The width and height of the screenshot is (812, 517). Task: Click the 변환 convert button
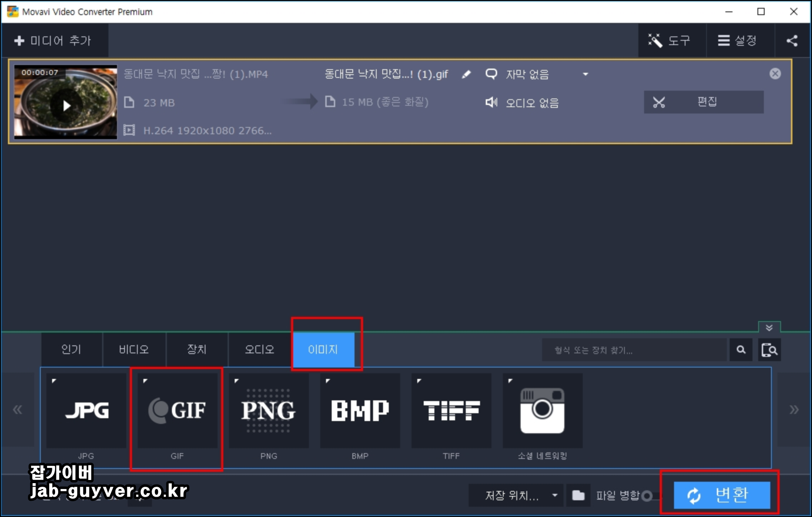click(722, 495)
